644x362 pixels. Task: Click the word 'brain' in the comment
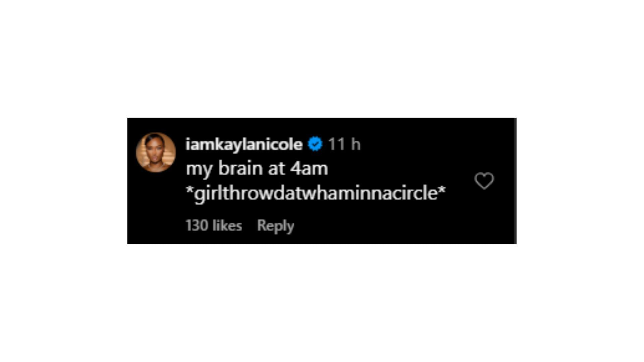(240, 168)
